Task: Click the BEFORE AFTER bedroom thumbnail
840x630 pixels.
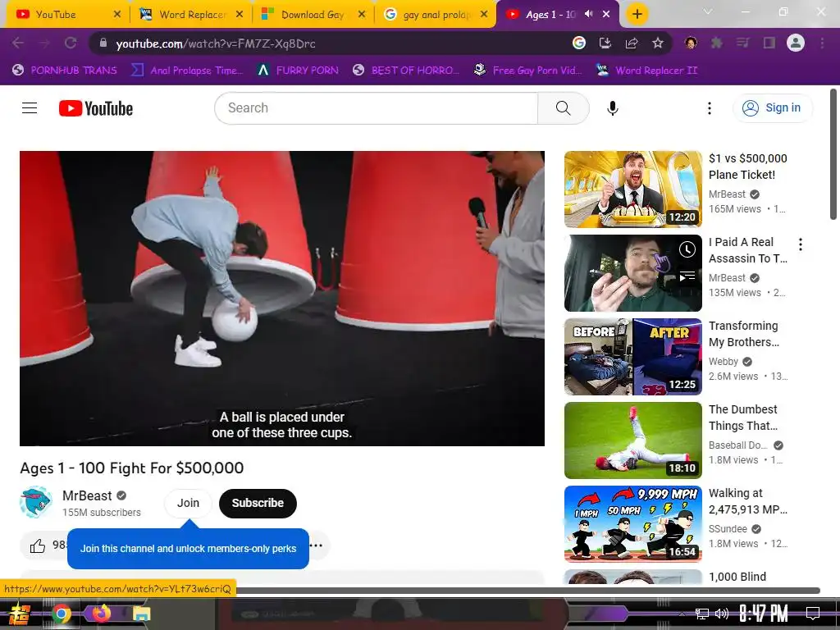Action: [x=632, y=357]
